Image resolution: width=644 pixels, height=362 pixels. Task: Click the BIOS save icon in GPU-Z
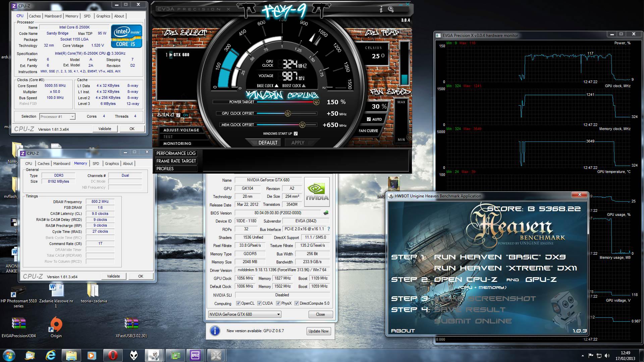coord(326,213)
